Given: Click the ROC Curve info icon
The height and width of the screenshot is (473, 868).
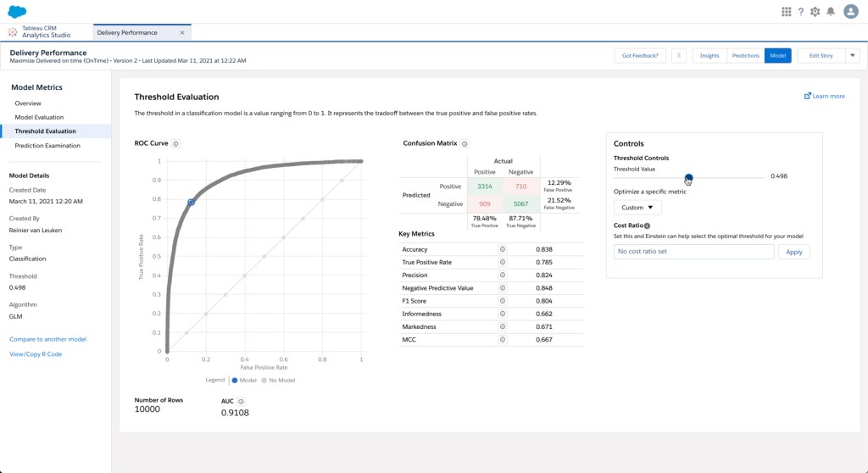Looking at the screenshot, I should (176, 143).
